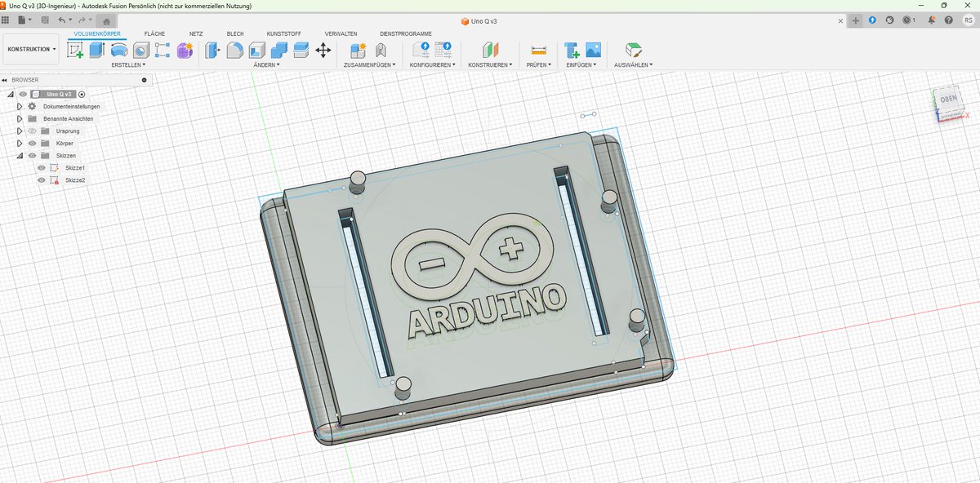
Task: Select the Shell tool
Action: pos(256,50)
